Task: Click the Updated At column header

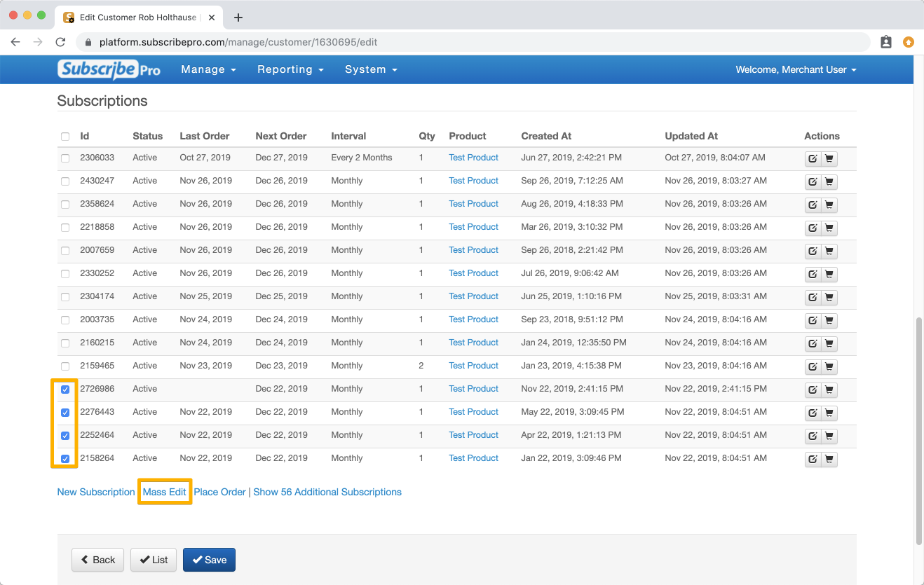Action: pos(691,136)
